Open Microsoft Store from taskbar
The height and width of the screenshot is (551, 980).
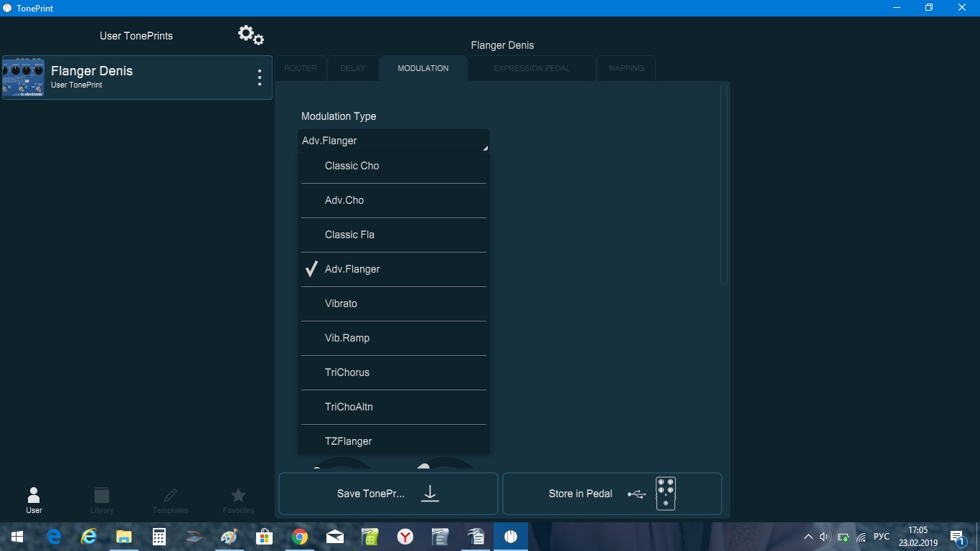265,537
